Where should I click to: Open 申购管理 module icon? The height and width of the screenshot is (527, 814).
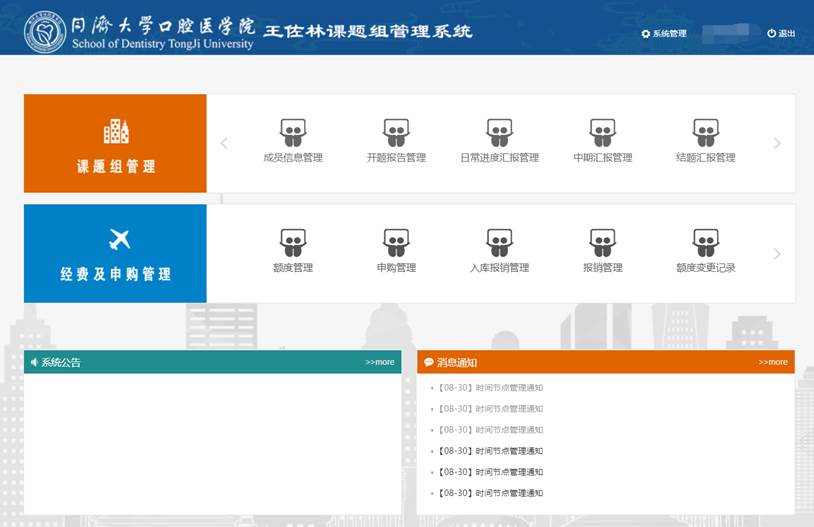point(396,243)
